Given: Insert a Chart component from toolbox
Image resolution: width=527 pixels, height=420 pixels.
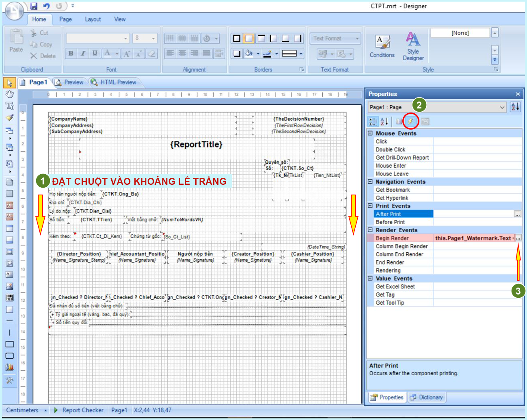Looking at the screenshot, I should [9, 367].
